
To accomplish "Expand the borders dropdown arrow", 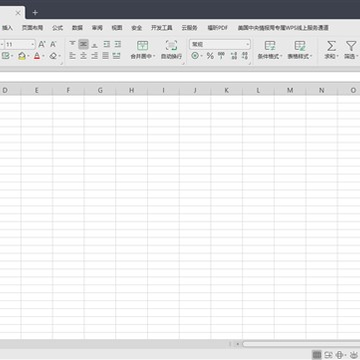I will click(x=12, y=56).
